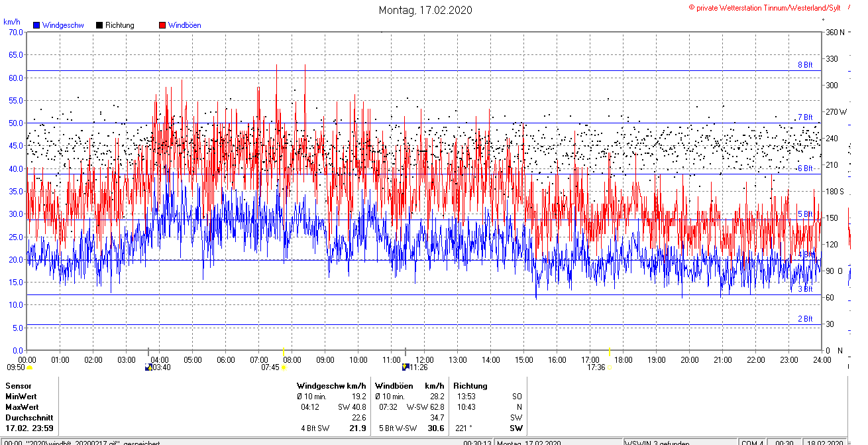Click the 13:53 direction minimum time
Screen dimensions: 868x445
(x=466, y=397)
